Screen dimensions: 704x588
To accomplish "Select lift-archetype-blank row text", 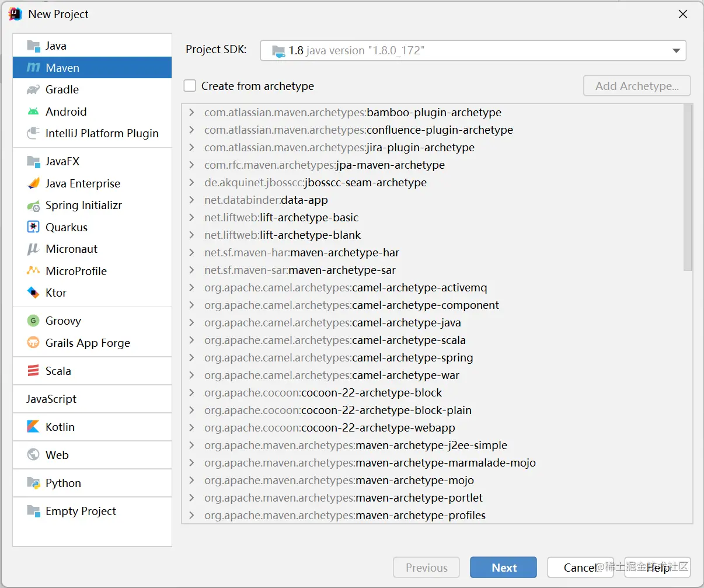I will point(283,235).
